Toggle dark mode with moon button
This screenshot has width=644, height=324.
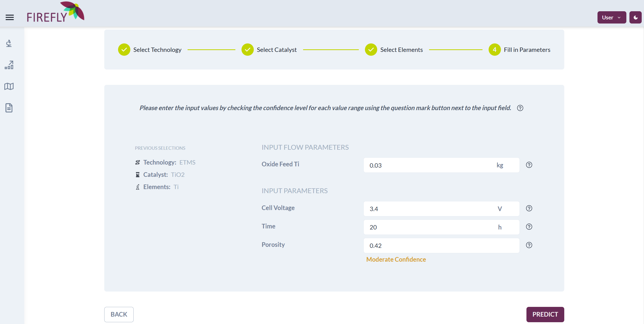coord(635,17)
